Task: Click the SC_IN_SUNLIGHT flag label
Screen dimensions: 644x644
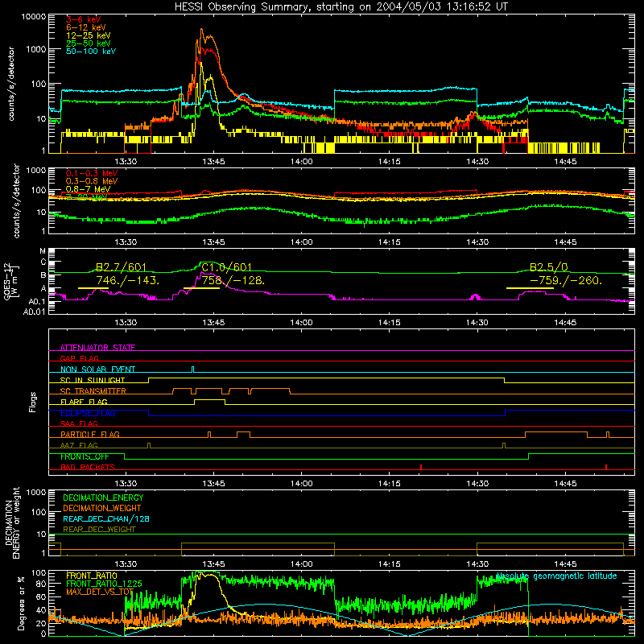Action: click(x=93, y=380)
